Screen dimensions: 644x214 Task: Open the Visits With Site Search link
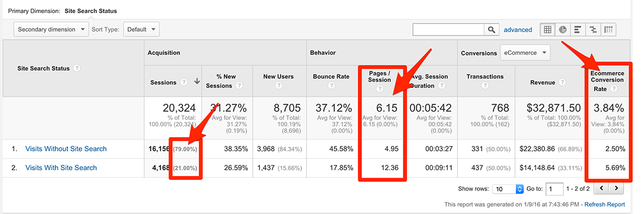click(x=61, y=167)
